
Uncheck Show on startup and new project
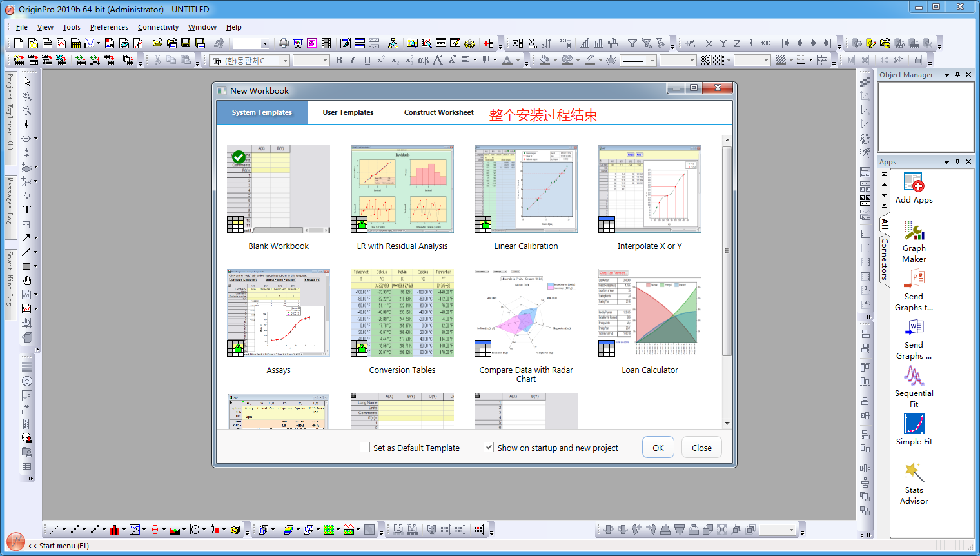[x=489, y=447]
